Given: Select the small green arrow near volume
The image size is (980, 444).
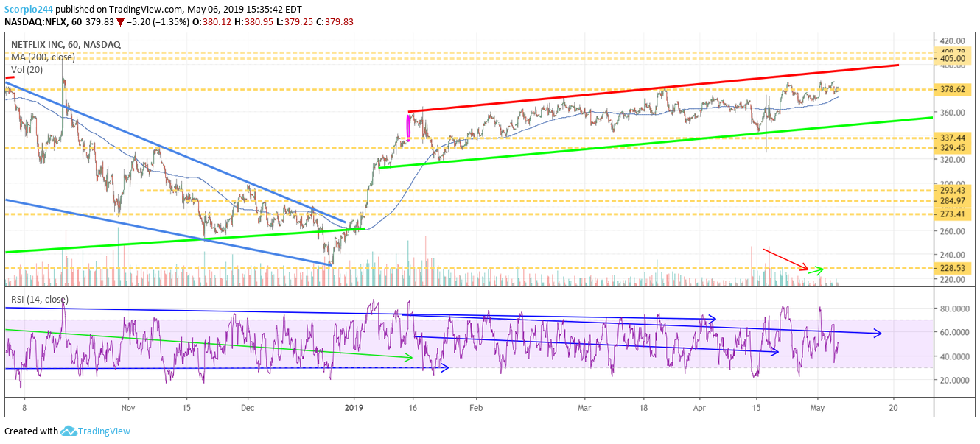Looking at the screenshot, I should click(814, 271).
